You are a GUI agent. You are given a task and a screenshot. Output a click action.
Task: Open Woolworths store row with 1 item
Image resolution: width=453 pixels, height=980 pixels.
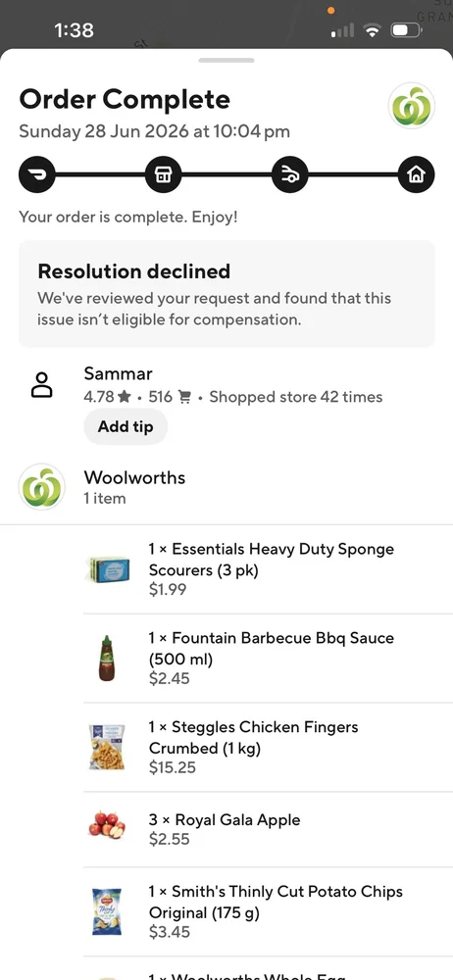226,487
